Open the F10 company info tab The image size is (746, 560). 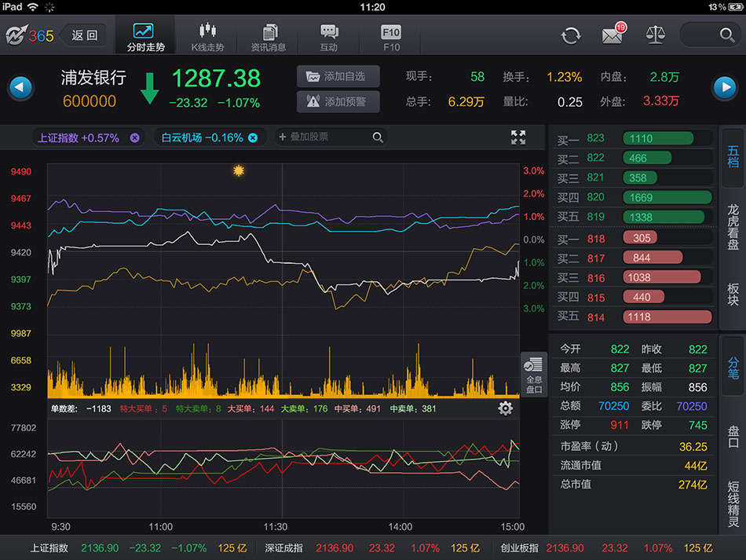coord(390,36)
